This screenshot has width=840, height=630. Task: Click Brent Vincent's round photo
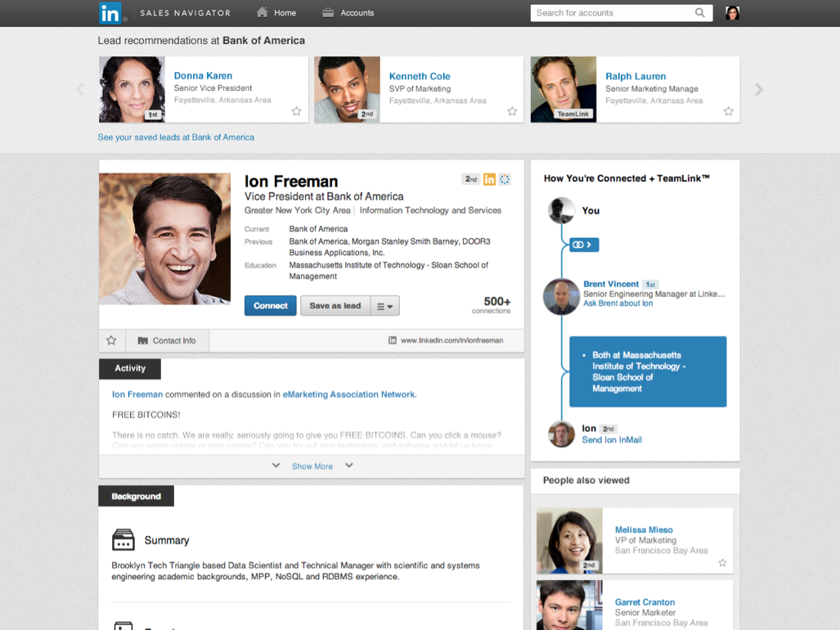click(x=561, y=296)
